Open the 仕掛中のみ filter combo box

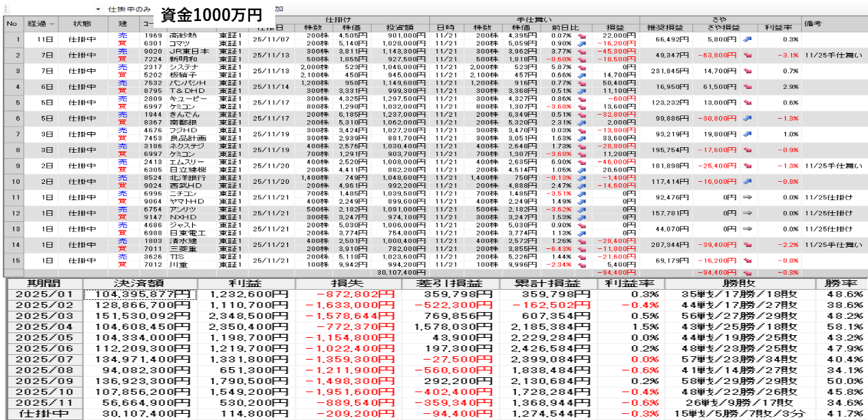pyautogui.click(x=129, y=9)
